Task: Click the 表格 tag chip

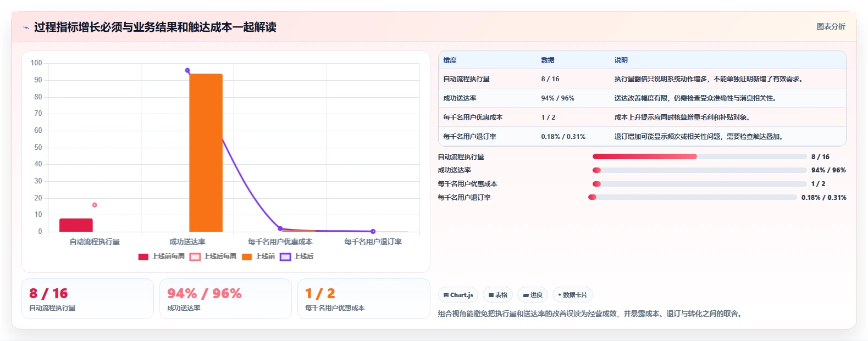Action: pos(497,295)
